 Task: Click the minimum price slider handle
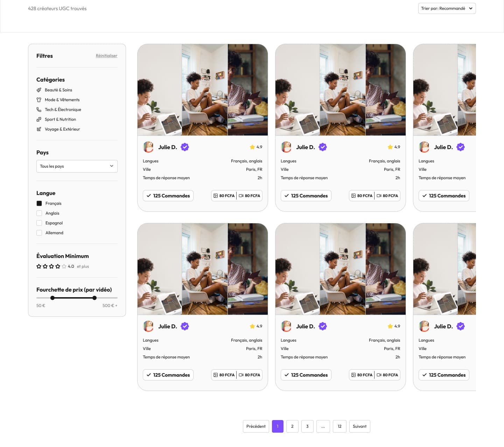[x=52, y=298]
